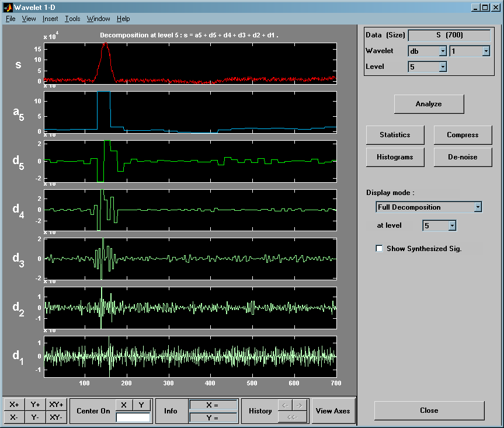Click the Center On text input field
The height and width of the screenshot is (428, 504).
[x=133, y=417]
